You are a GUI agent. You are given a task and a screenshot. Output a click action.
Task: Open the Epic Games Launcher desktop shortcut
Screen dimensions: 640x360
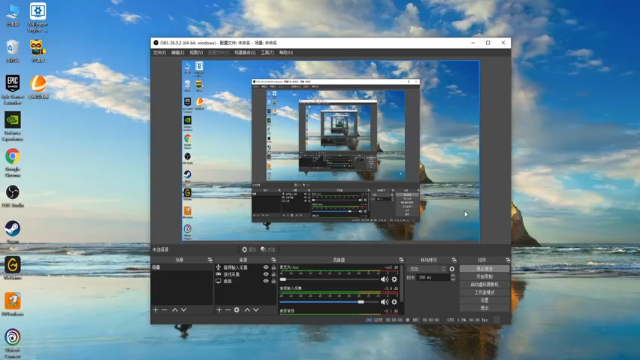13,90
